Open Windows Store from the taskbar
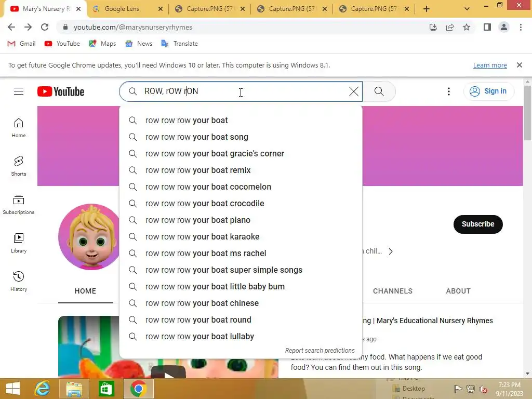This screenshot has height=399, width=532. click(106, 389)
